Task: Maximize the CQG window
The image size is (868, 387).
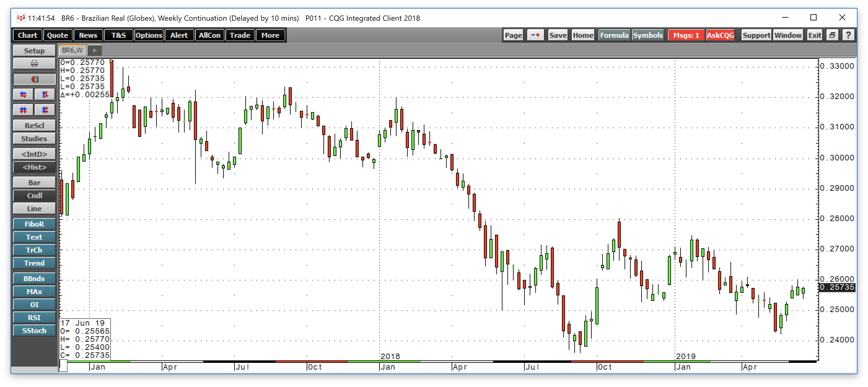Action: click(x=813, y=18)
